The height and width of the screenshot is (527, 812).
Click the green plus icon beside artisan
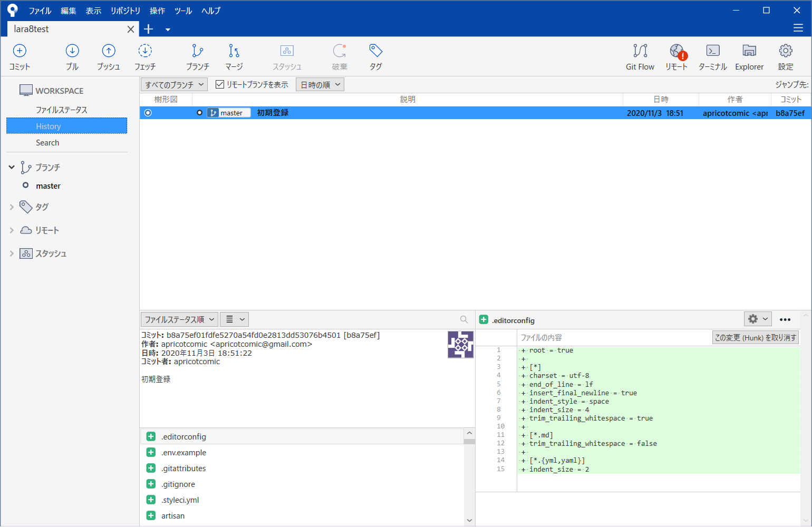151,515
